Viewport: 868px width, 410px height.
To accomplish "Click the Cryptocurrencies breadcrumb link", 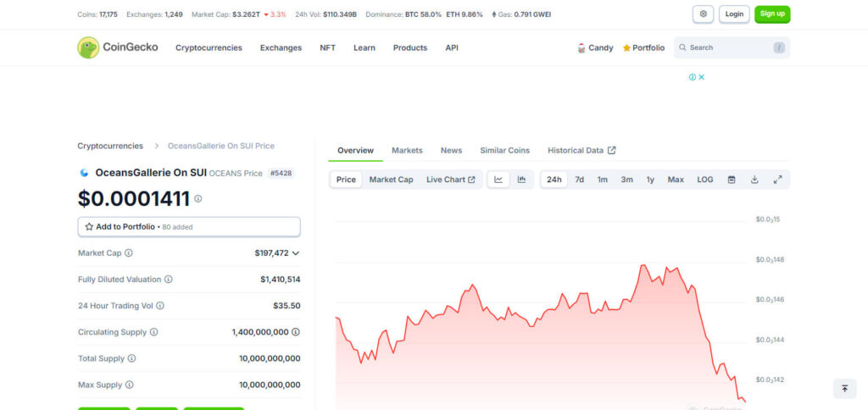I will pyautogui.click(x=110, y=146).
